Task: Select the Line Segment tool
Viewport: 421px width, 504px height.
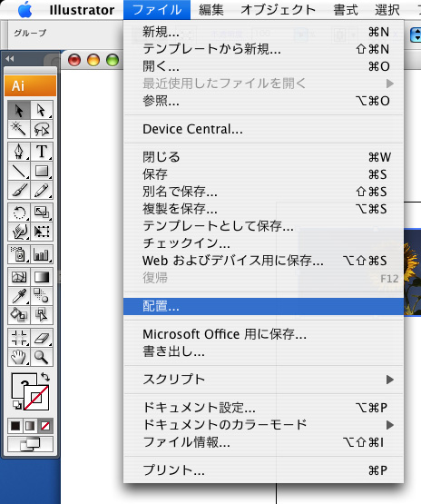Action: 19,171
